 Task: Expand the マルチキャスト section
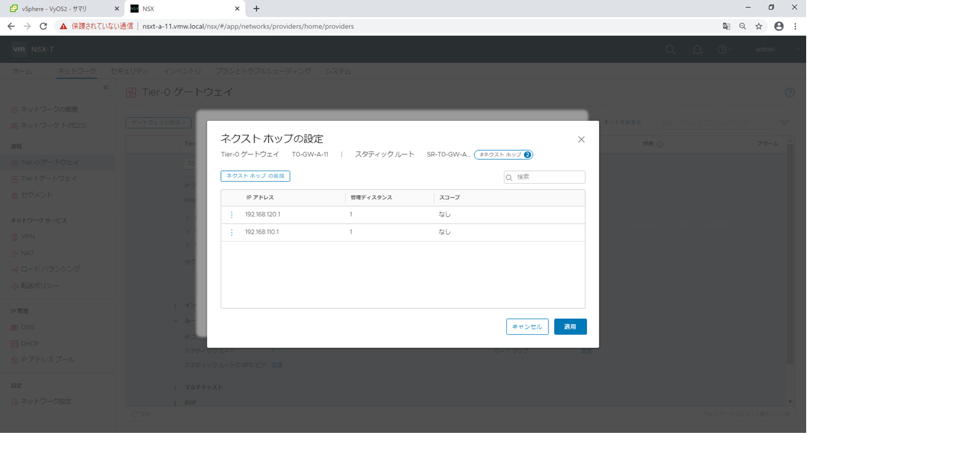176,387
